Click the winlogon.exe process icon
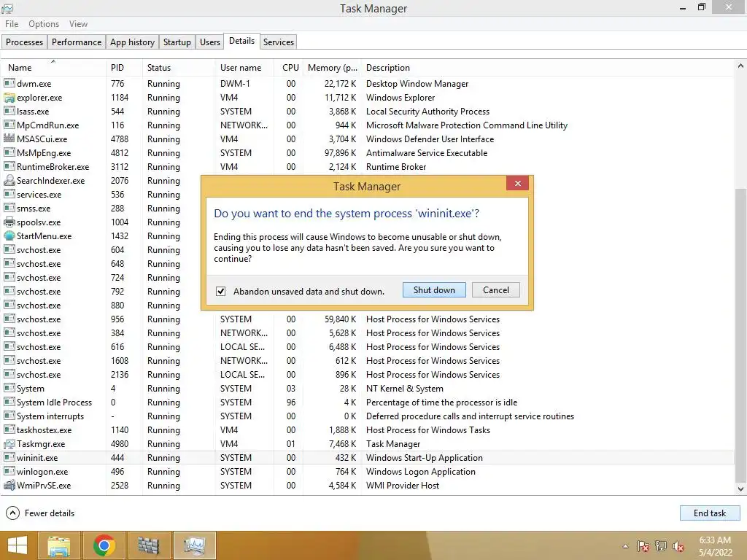This screenshot has width=747, height=560. [9, 472]
